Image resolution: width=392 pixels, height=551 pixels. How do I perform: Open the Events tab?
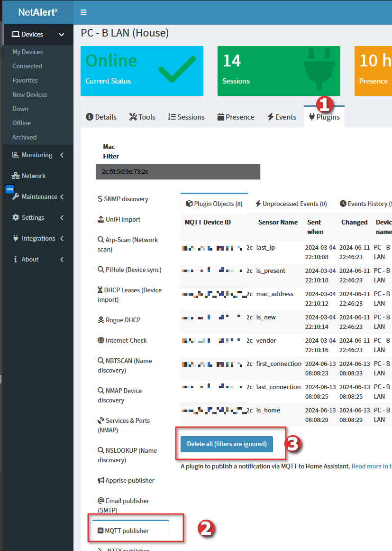(282, 117)
